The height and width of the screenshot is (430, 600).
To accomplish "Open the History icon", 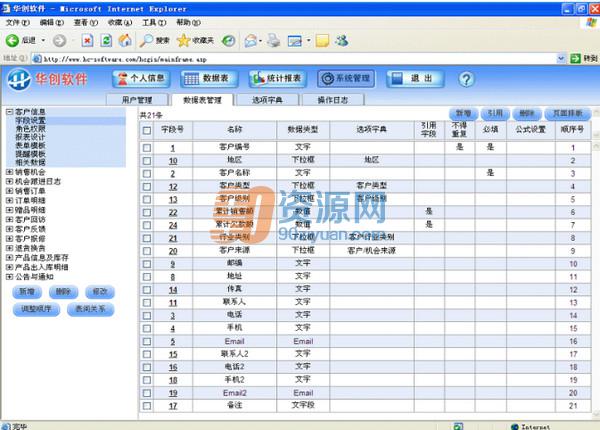I will (228, 40).
